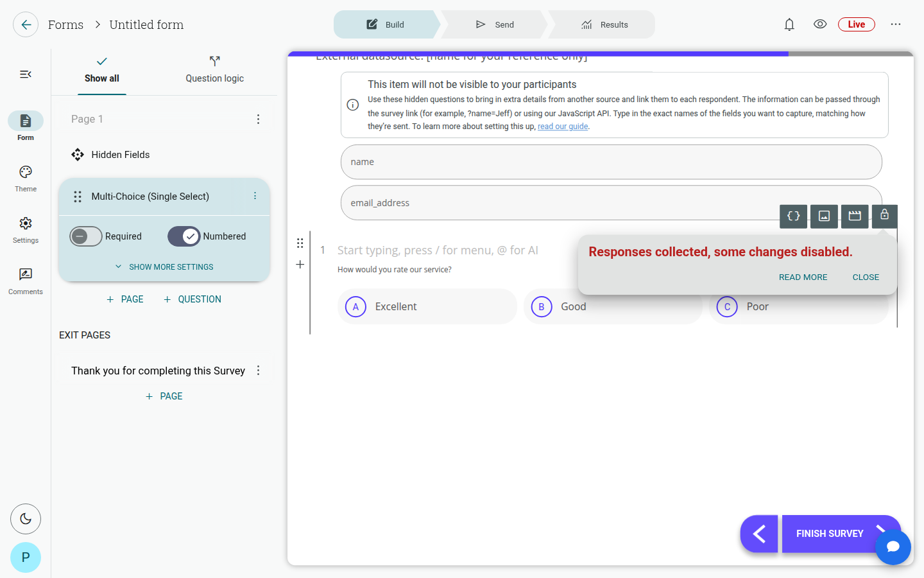Open the notifications bell

[x=789, y=24]
